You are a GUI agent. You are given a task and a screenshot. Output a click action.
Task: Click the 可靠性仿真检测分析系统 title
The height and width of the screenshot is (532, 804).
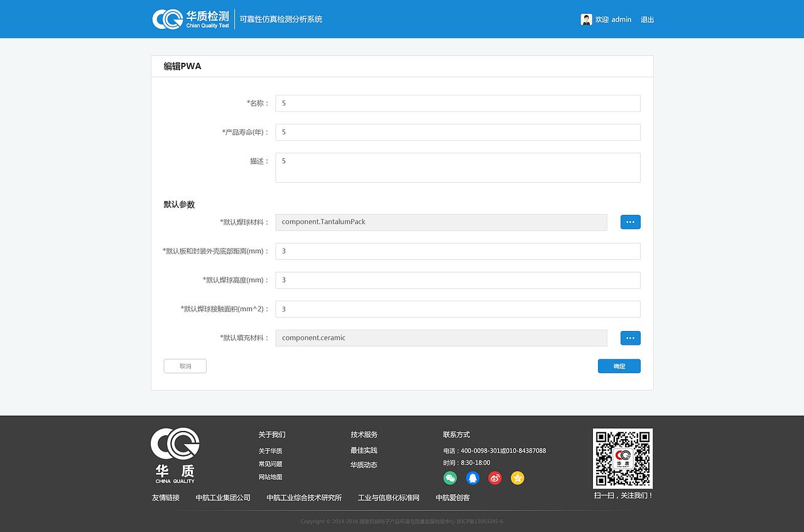click(x=281, y=19)
